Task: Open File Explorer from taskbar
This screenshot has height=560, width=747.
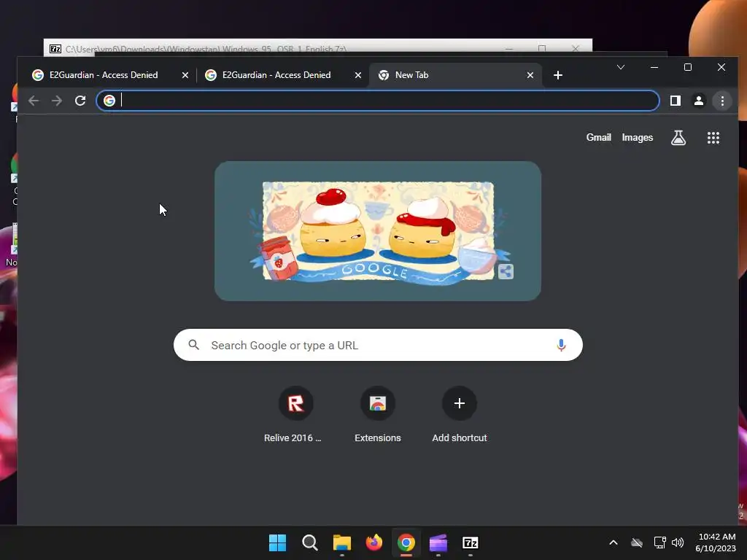Action: 341,542
